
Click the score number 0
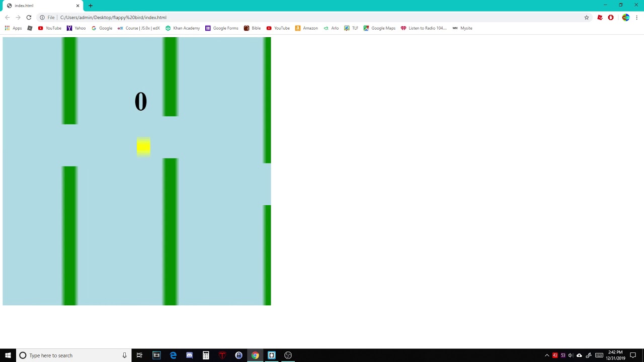(141, 102)
